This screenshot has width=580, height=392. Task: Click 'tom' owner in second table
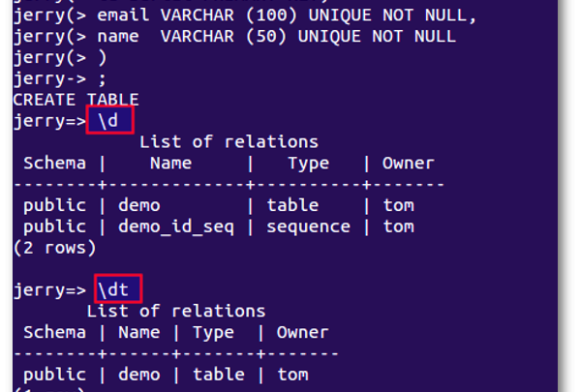point(292,375)
